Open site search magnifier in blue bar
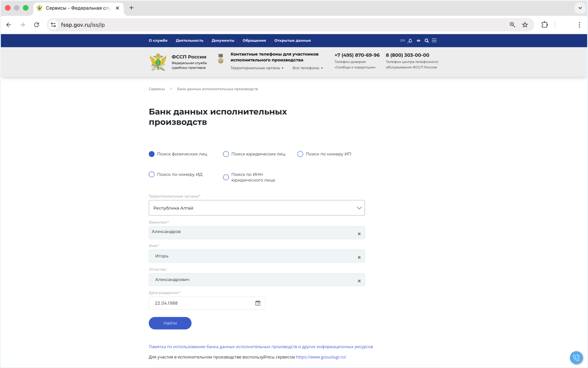Image resolution: width=588 pixels, height=368 pixels. (427, 41)
